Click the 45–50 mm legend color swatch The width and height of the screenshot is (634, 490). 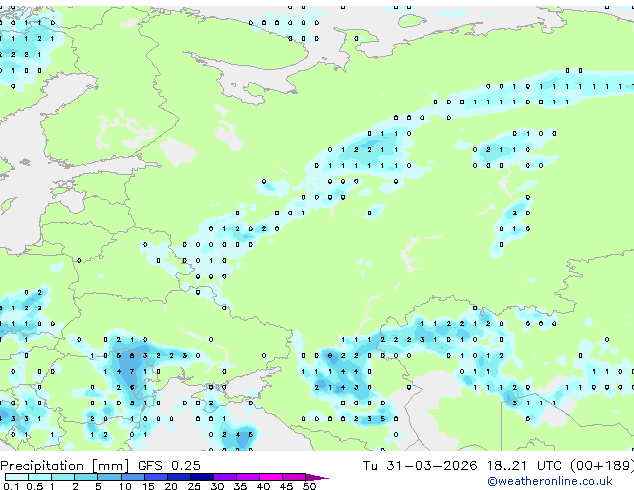click(x=294, y=477)
